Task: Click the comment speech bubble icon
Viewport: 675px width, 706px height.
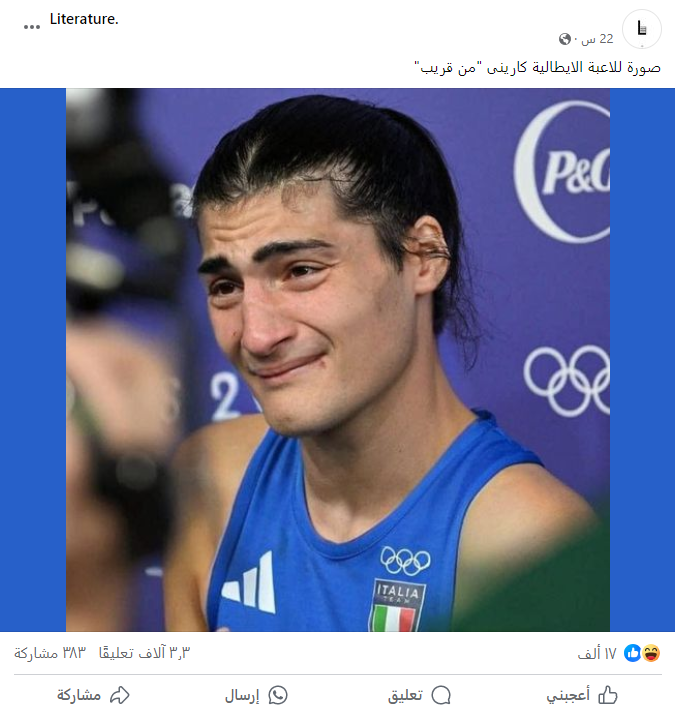Action: click(x=441, y=695)
